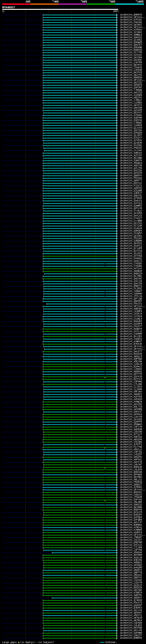
Task: Open hit UniRef100_Q43467
Action: pyautogui.click(x=131, y=25)
